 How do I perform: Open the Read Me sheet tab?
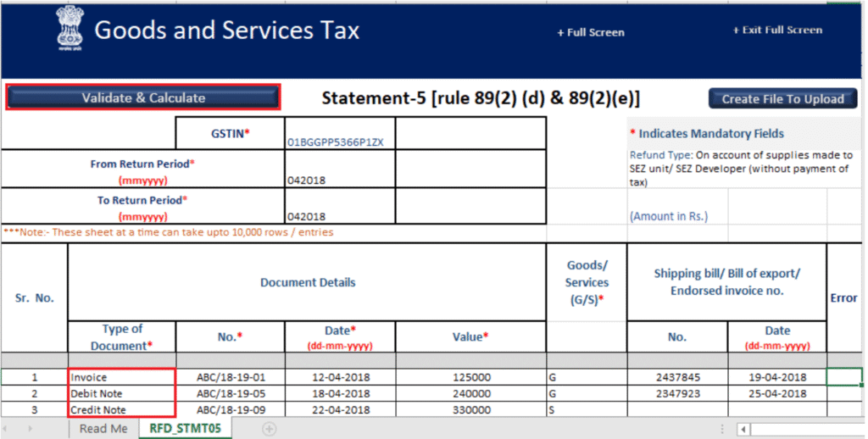(103, 429)
